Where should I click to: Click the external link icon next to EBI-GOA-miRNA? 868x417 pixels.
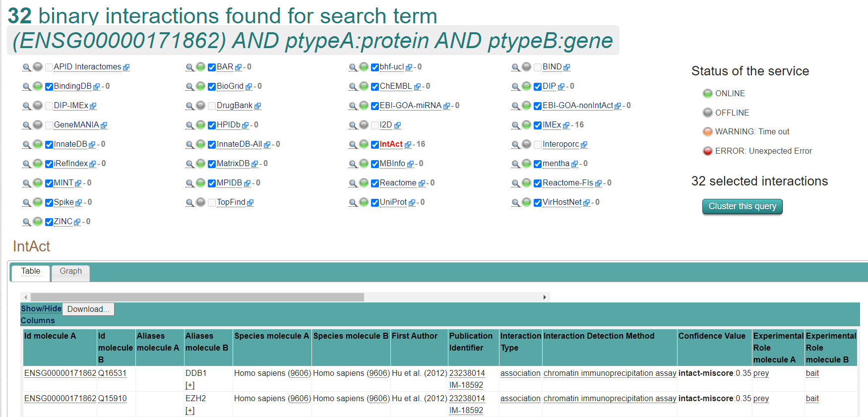446,106
